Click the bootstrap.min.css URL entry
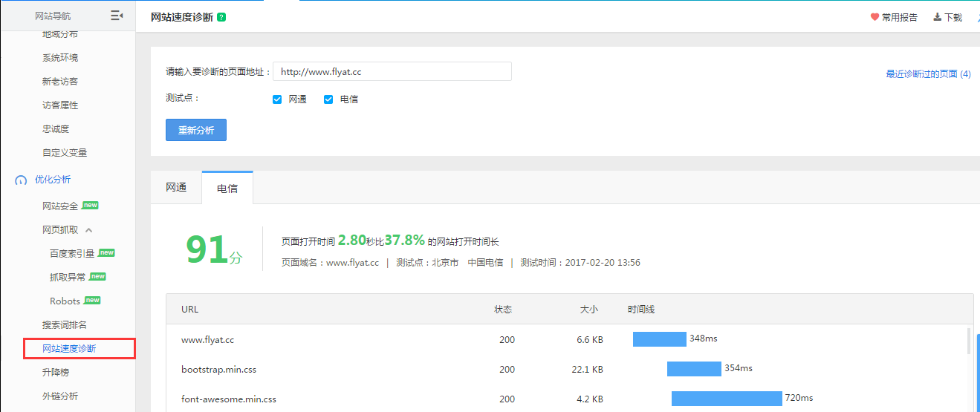 pos(218,370)
